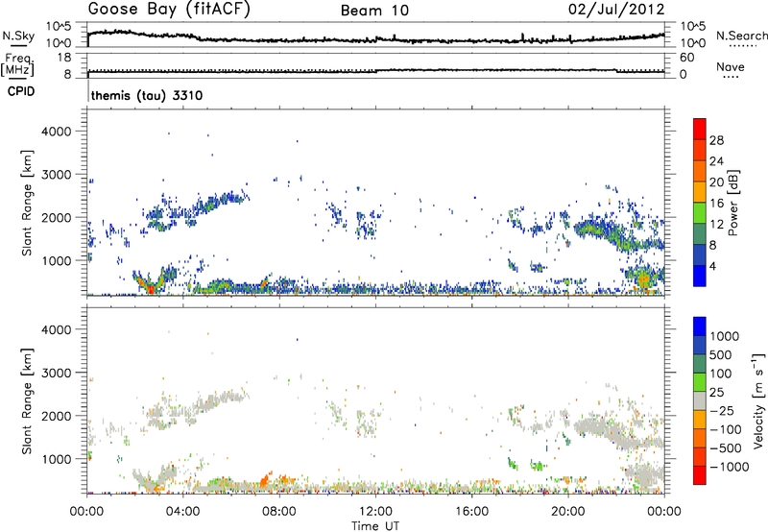Click the '3000' tick of the velocity panel
Viewport: 768px width, 532px height.
56,373
